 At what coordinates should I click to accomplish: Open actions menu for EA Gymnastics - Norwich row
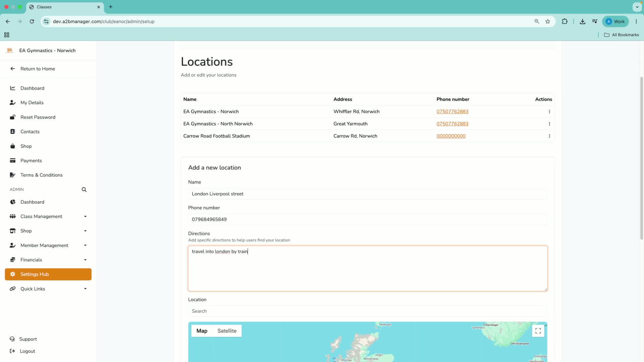tap(549, 112)
